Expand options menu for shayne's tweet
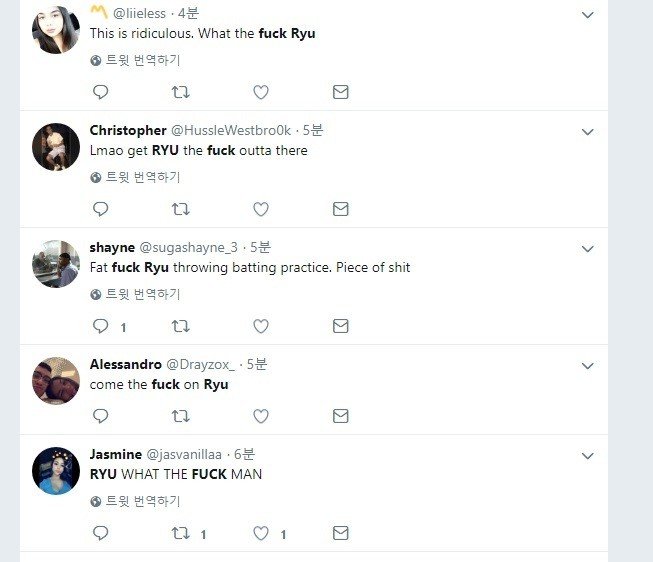 pyautogui.click(x=588, y=249)
